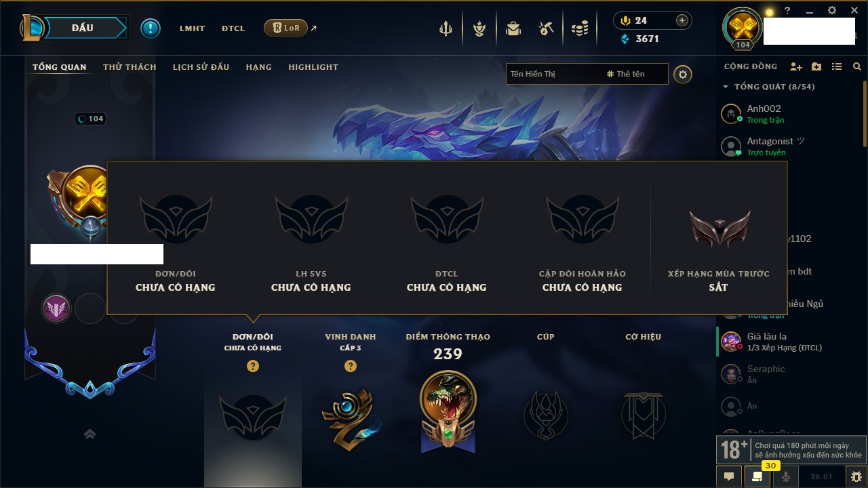Open the THỬ THÁCH tab
The height and width of the screenshot is (488, 868).
[x=130, y=67]
